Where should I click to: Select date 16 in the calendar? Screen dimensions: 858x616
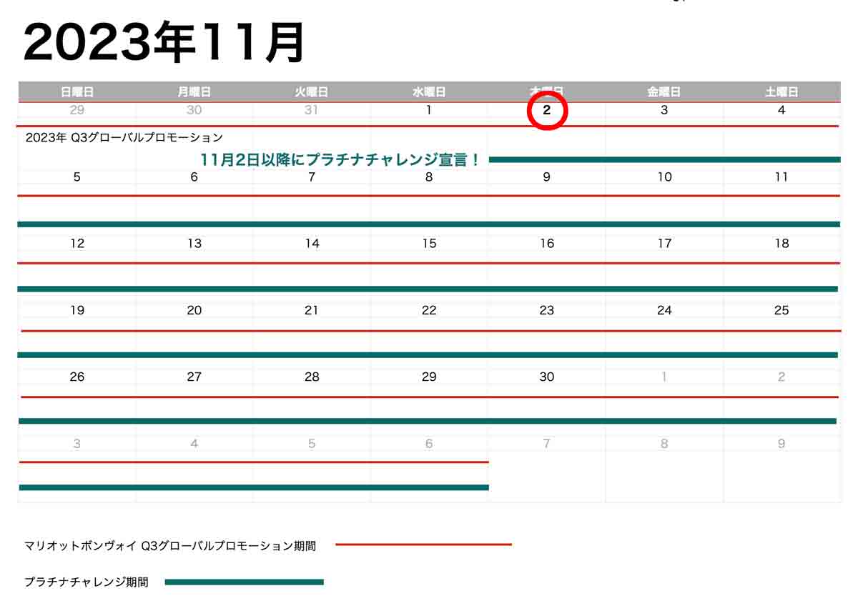click(547, 243)
